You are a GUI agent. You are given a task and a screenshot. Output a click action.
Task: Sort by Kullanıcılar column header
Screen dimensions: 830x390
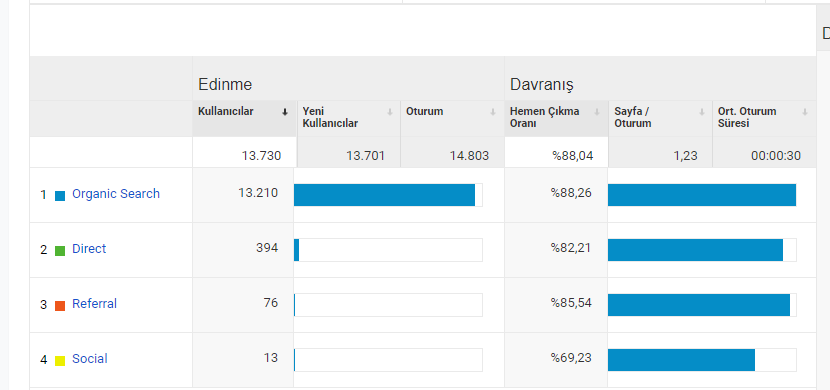[245, 119]
